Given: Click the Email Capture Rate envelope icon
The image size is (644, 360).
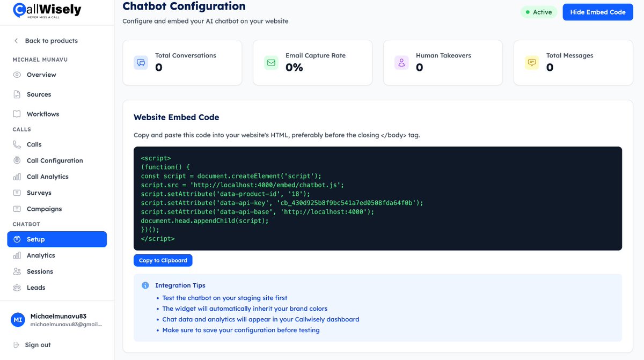Looking at the screenshot, I should pos(272,63).
